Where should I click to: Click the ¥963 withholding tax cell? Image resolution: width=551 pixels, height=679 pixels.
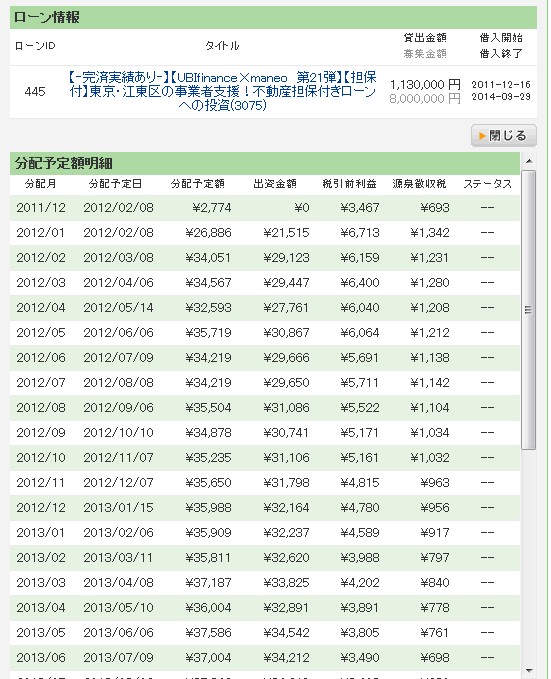point(435,483)
